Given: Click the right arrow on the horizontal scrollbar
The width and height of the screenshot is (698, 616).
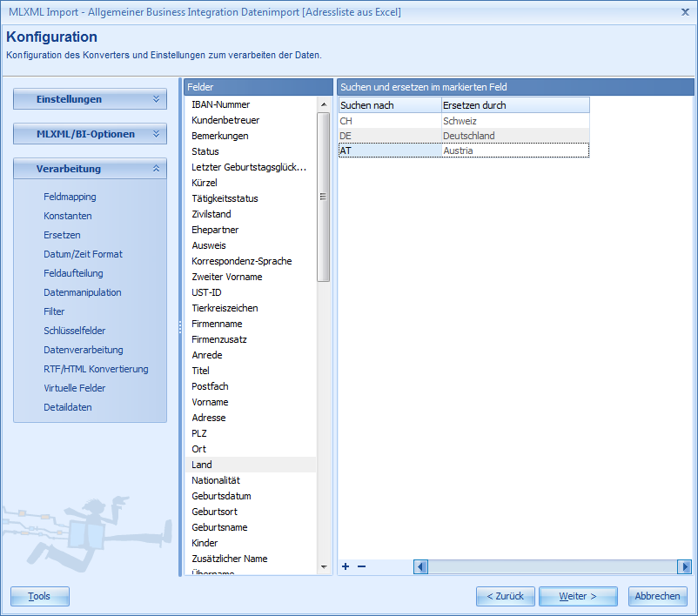Looking at the screenshot, I should point(684,566).
